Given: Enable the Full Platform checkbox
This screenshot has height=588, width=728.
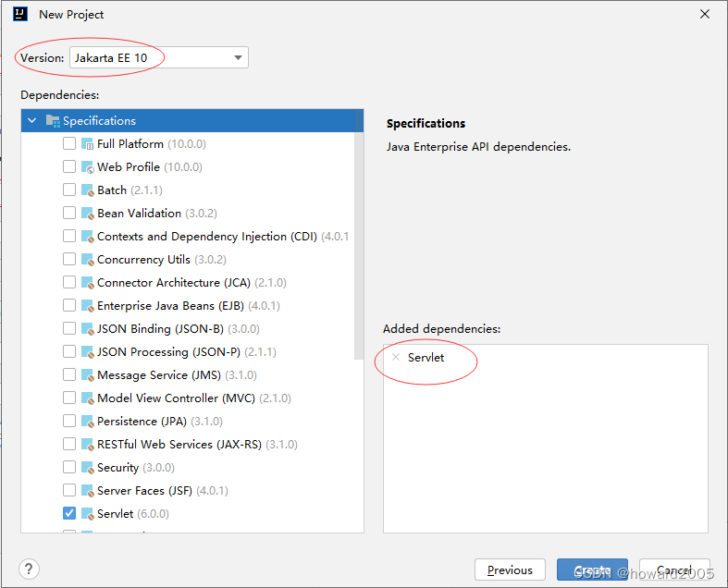Looking at the screenshot, I should 69,143.
